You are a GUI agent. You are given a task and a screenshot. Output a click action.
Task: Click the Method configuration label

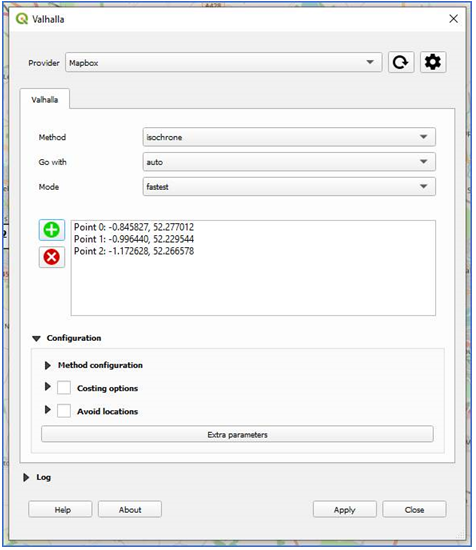point(100,365)
